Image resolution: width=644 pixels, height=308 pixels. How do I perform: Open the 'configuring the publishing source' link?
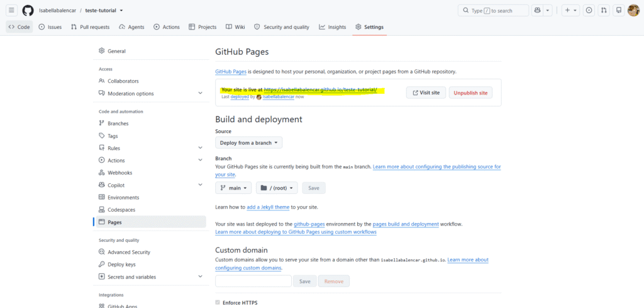pos(437,167)
